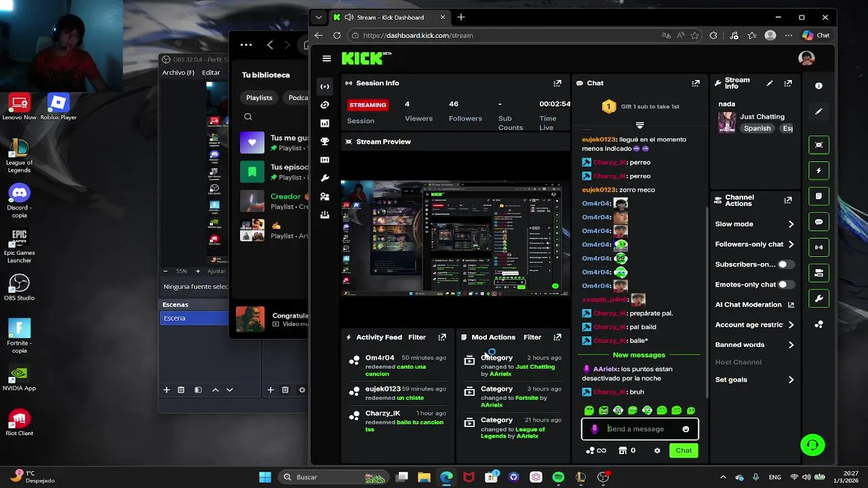
Task: Toggle the wrench widget in right rail
Action: [x=818, y=299]
